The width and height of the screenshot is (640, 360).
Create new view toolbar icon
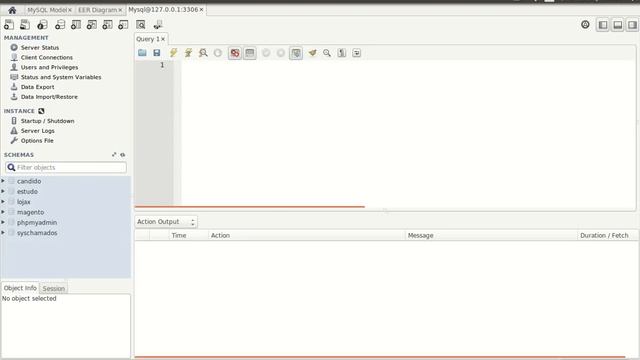(91, 25)
